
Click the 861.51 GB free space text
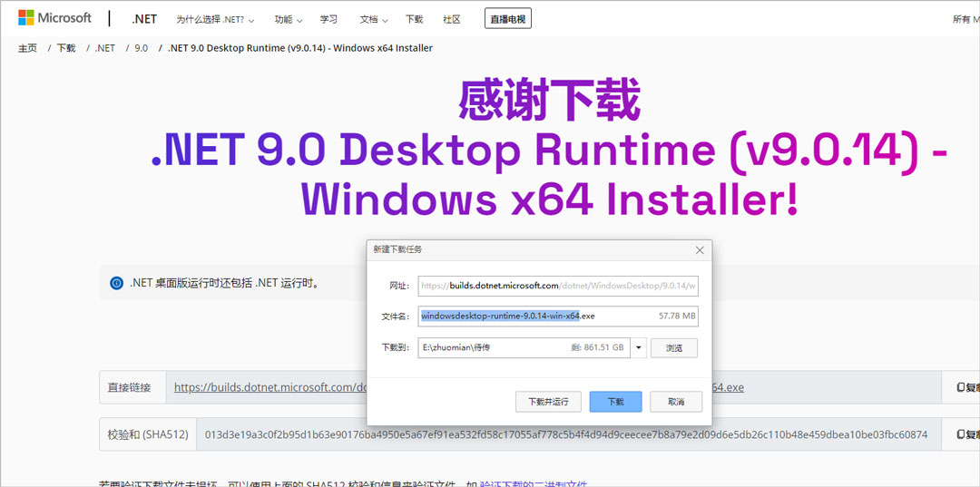click(x=597, y=347)
